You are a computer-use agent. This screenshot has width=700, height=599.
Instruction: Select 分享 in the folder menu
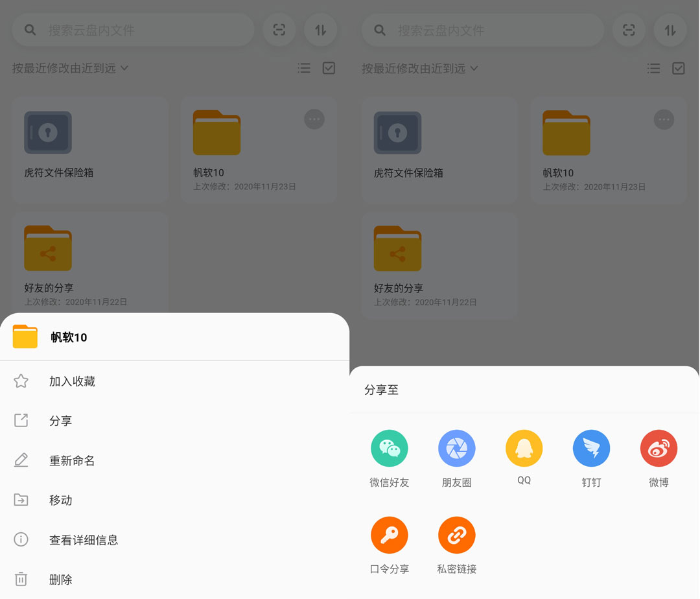pyautogui.click(x=174, y=421)
